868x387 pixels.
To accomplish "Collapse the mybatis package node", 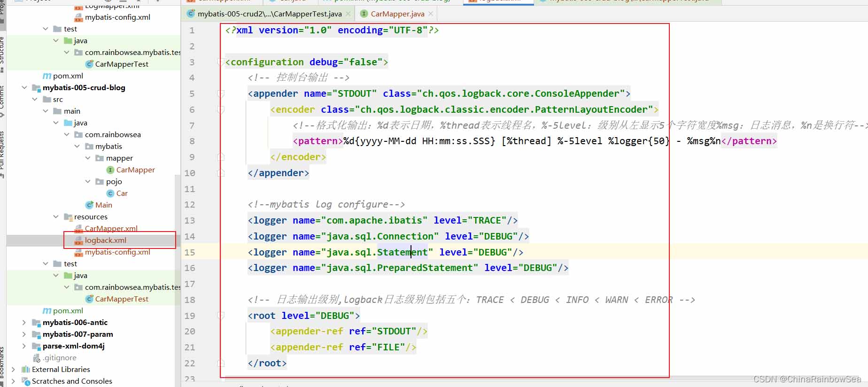I will (77, 147).
